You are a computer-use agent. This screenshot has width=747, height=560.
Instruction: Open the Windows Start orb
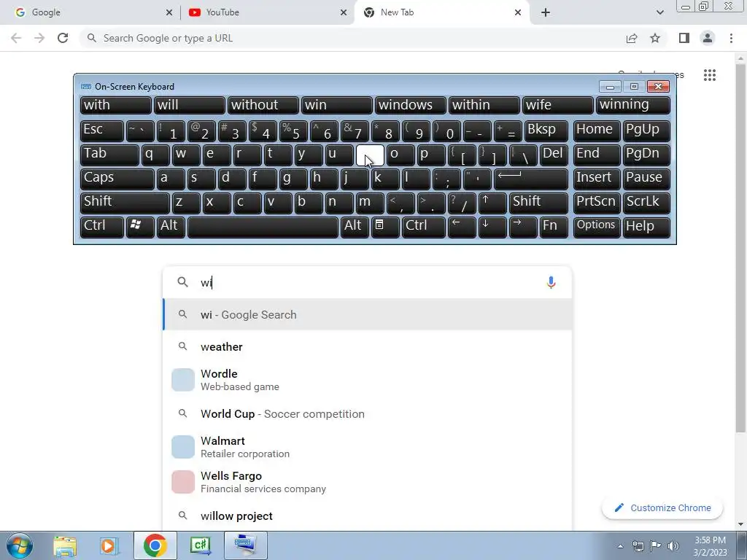point(20,545)
